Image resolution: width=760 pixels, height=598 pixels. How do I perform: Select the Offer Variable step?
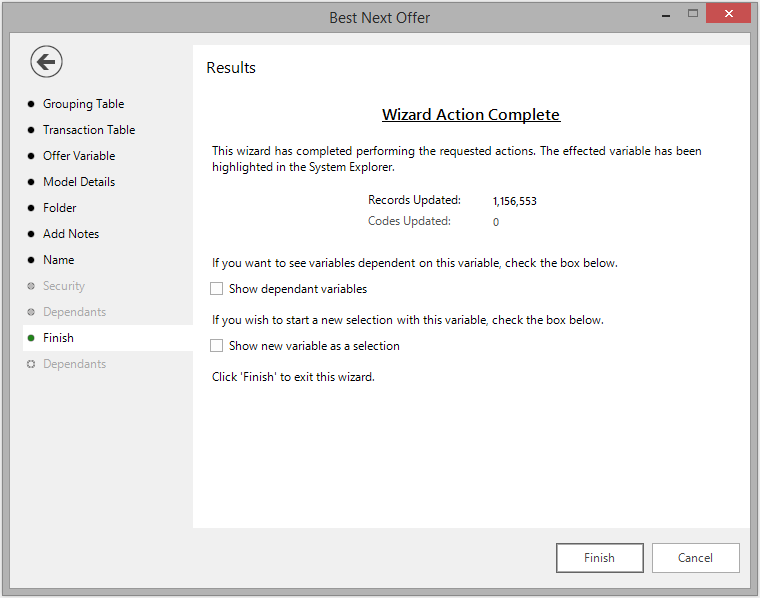click(79, 156)
